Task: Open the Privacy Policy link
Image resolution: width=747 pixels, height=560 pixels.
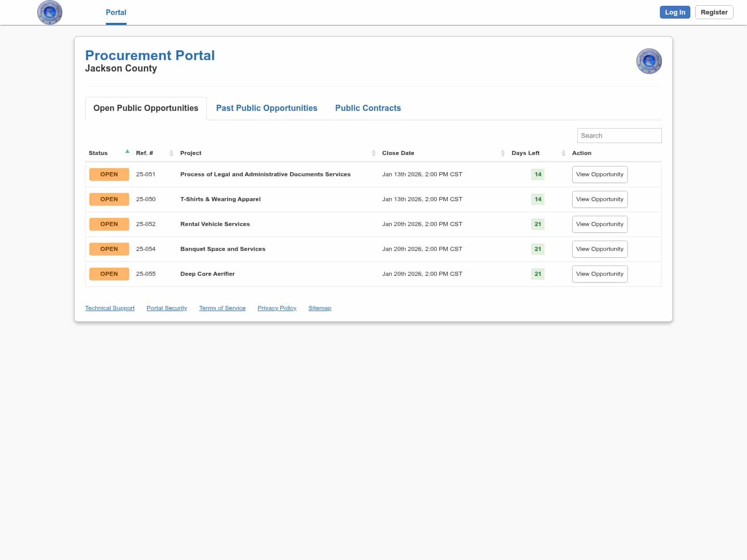Action: 277,308
